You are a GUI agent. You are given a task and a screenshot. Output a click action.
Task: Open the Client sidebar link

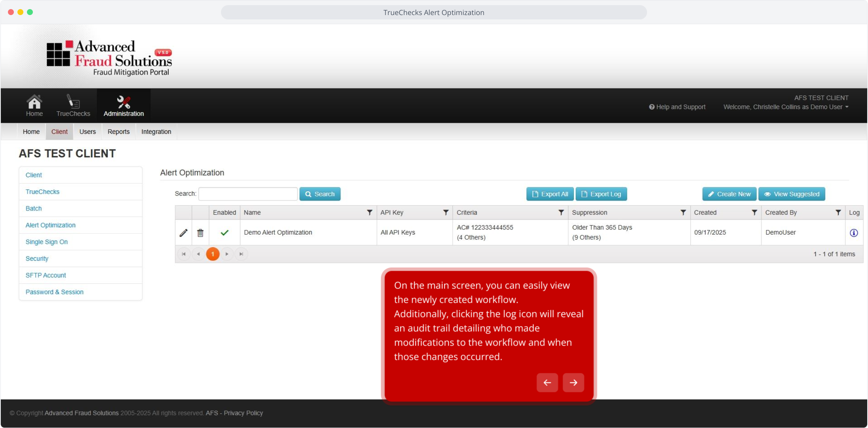(34, 175)
